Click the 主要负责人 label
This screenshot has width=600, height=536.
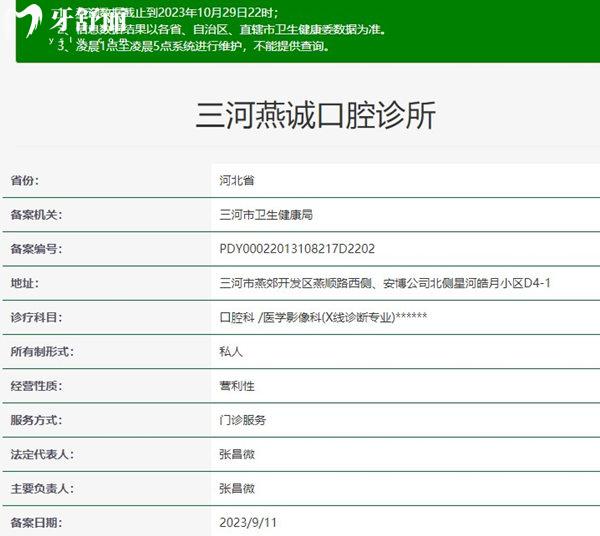click(42, 488)
